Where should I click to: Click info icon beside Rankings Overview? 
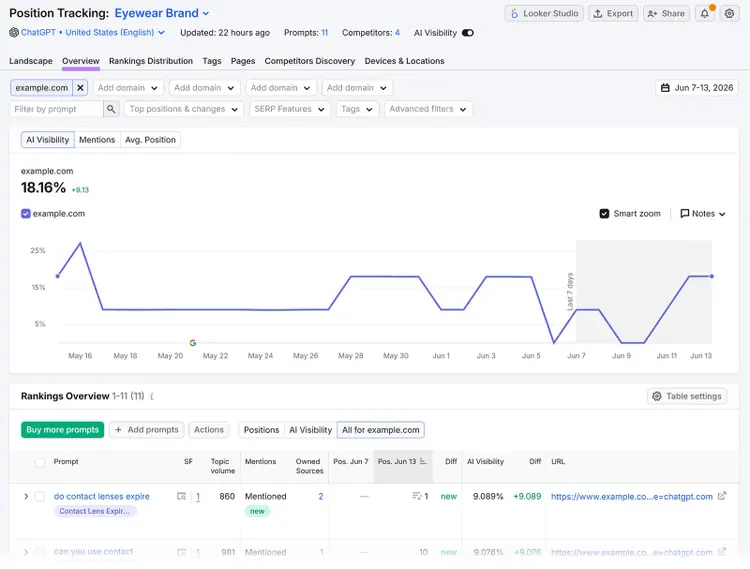coord(152,396)
